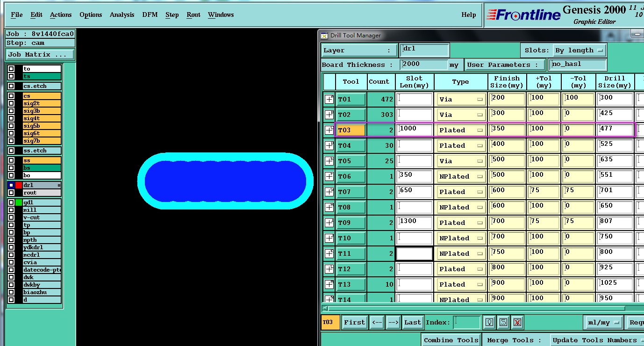
Task: Click the light bulb highlight icon
Action: coord(489,322)
